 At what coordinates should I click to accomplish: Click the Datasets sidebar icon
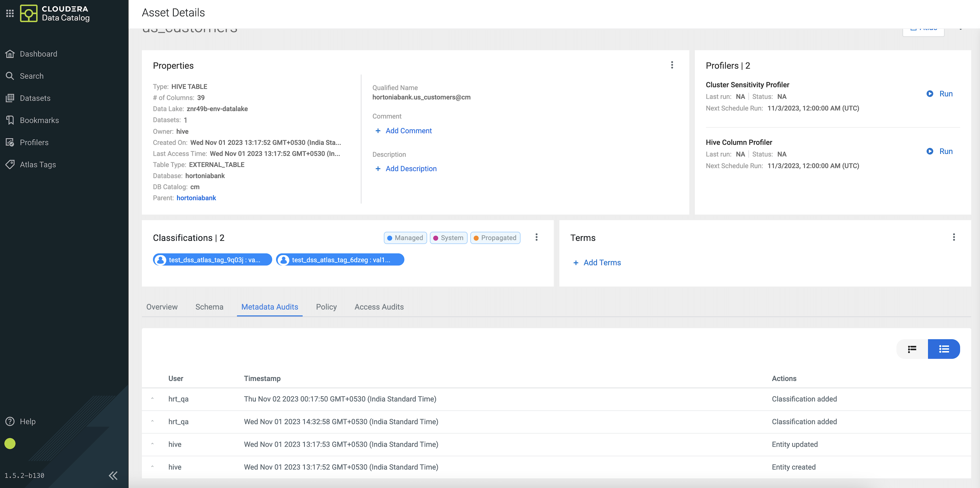10,98
